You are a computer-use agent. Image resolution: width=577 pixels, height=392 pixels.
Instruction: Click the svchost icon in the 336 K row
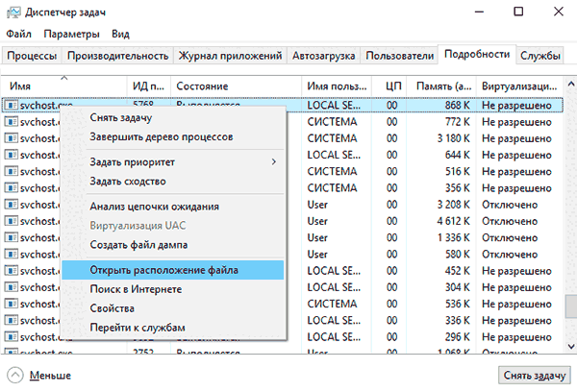[12, 320]
